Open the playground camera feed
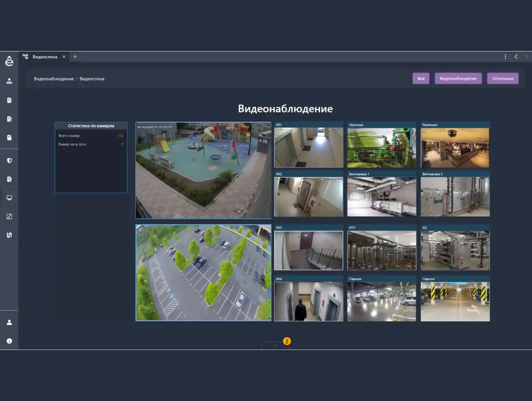 tap(203, 170)
